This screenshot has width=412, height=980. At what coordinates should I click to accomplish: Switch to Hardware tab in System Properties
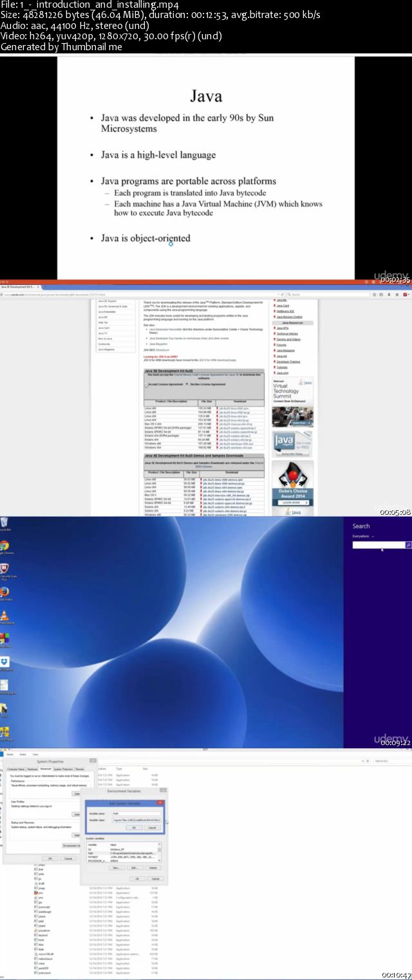[33, 769]
